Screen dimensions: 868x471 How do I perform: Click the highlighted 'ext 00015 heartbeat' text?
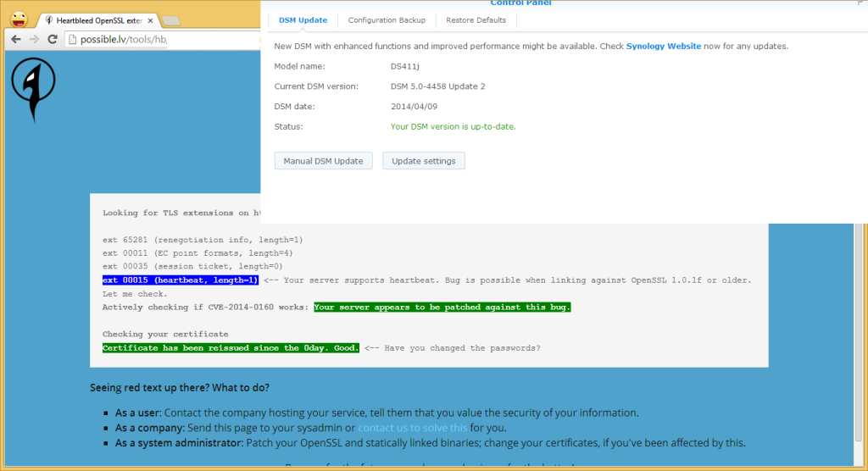click(181, 280)
